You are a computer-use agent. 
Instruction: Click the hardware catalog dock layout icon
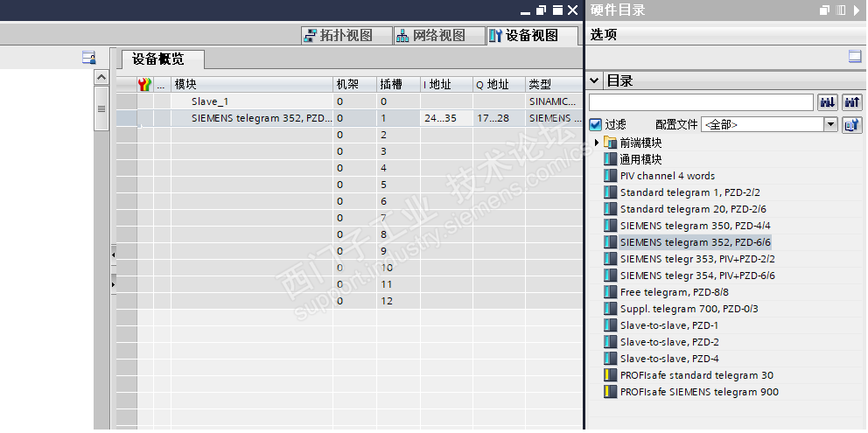click(x=842, y=10)
